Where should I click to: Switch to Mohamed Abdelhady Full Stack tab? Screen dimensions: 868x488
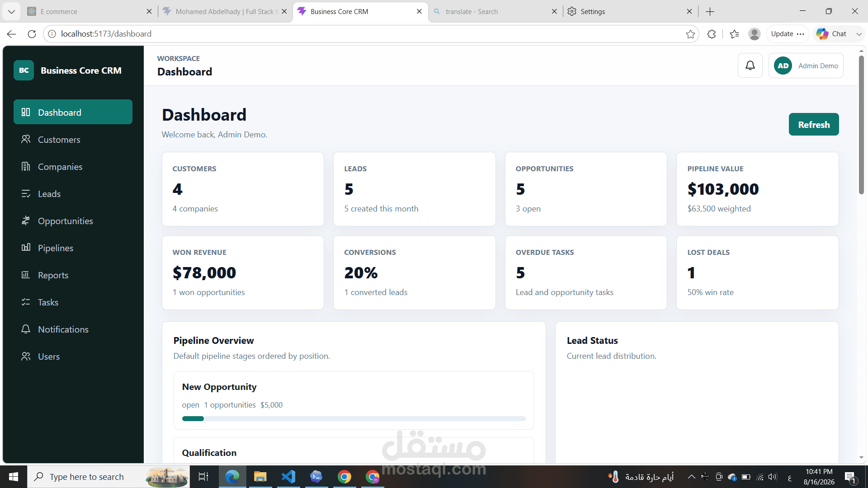pyautogui.click(x=225, y=11)
